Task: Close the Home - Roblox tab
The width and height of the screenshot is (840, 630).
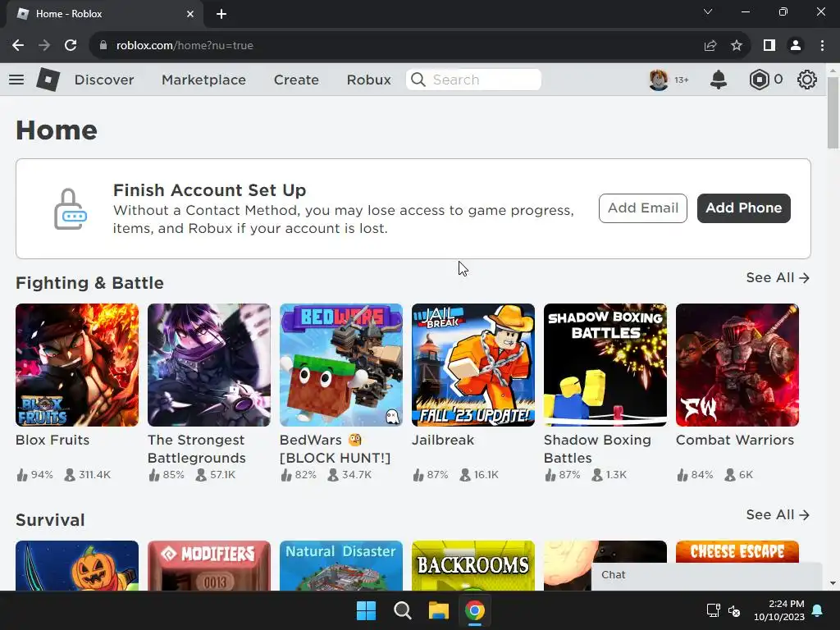Action: 190,14
